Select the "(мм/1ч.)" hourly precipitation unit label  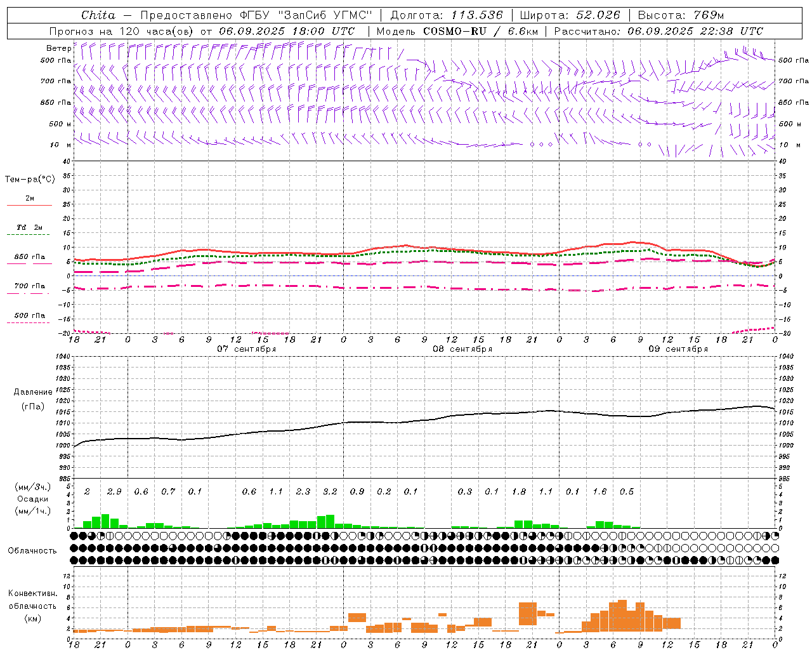33,511
